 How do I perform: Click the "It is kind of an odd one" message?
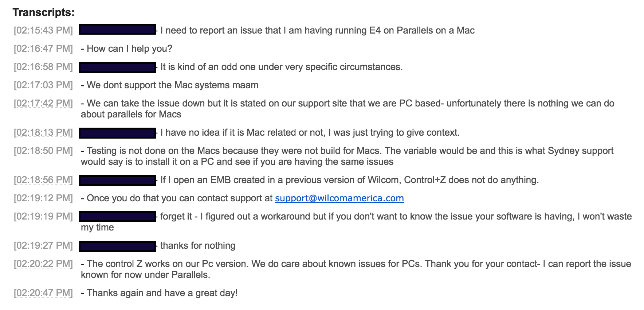(281, 67)
